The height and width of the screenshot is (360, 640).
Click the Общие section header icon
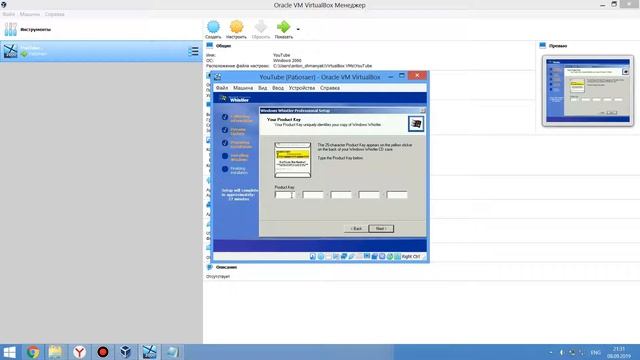210,45
